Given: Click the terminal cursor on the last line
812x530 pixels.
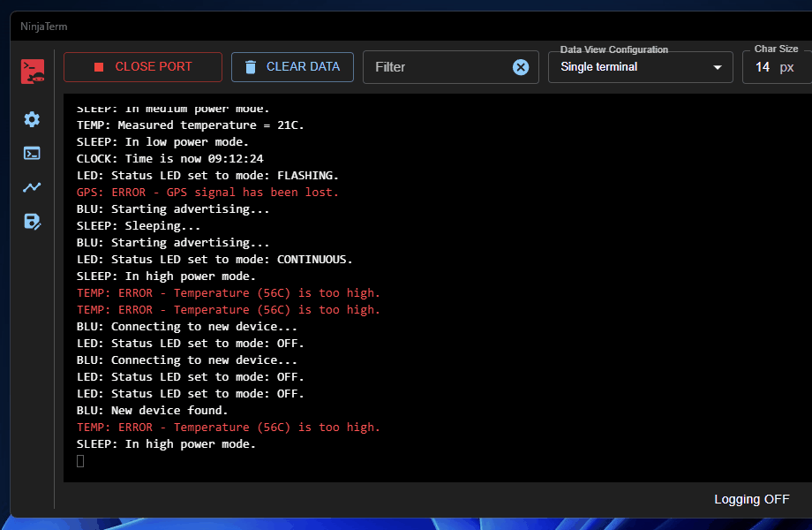Looking at the screenshot, I should [x=80, y=461].
